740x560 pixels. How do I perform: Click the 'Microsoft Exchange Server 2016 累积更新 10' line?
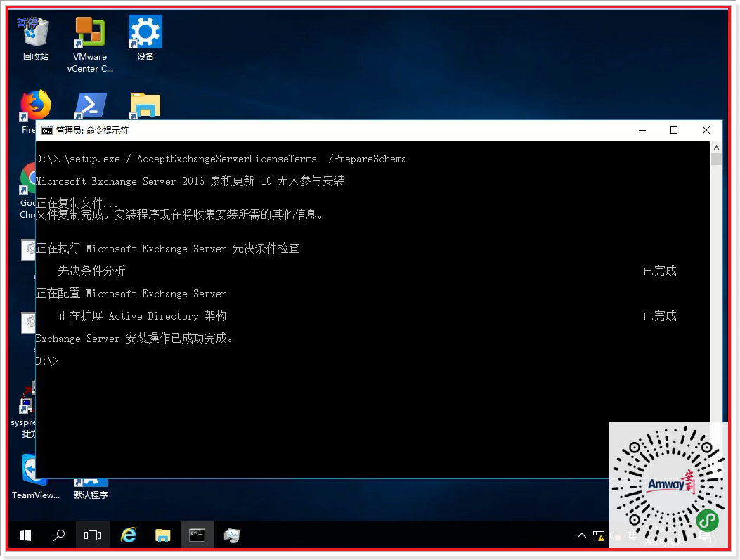[190, 181]
